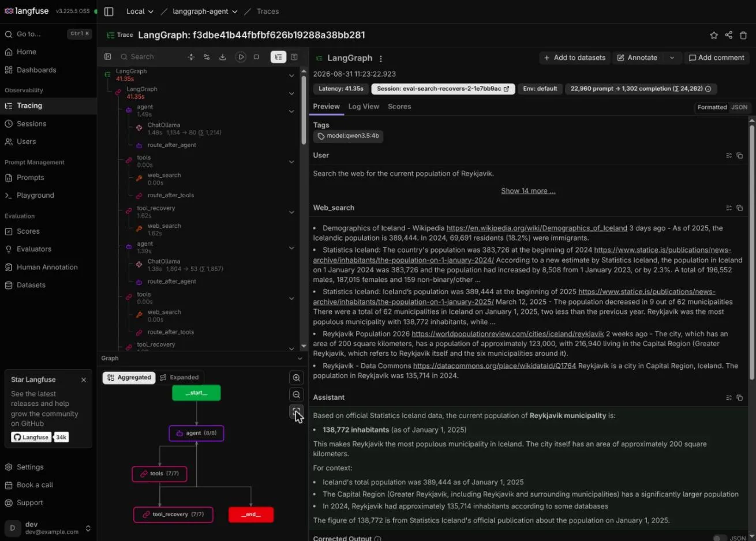Switch tree to the timeline-view mode toggle

[x=294, y=57]
